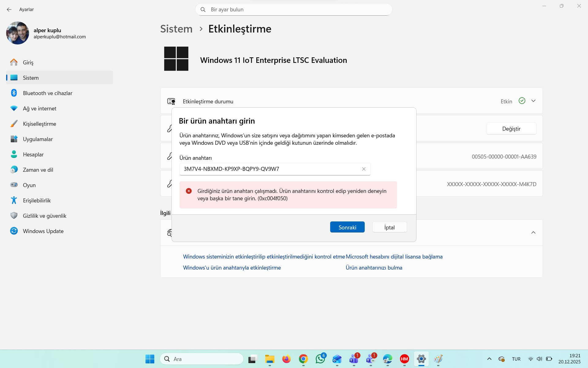
Task: Click the TUR language indicator in tray
Action: [516, 359]
